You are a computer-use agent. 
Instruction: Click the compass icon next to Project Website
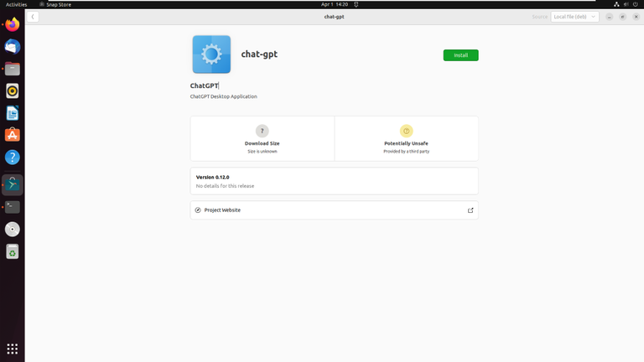[x=198, y=210]
